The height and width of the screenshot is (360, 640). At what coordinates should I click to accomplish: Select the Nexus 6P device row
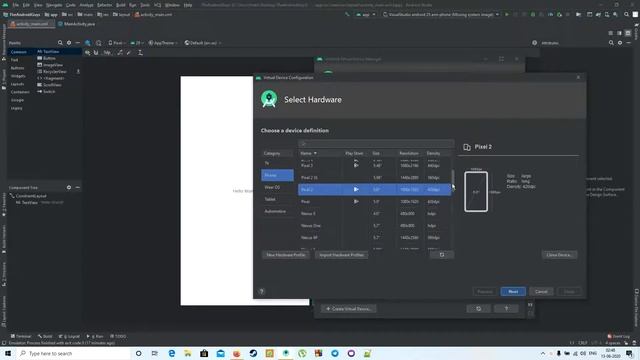[375, 238]
